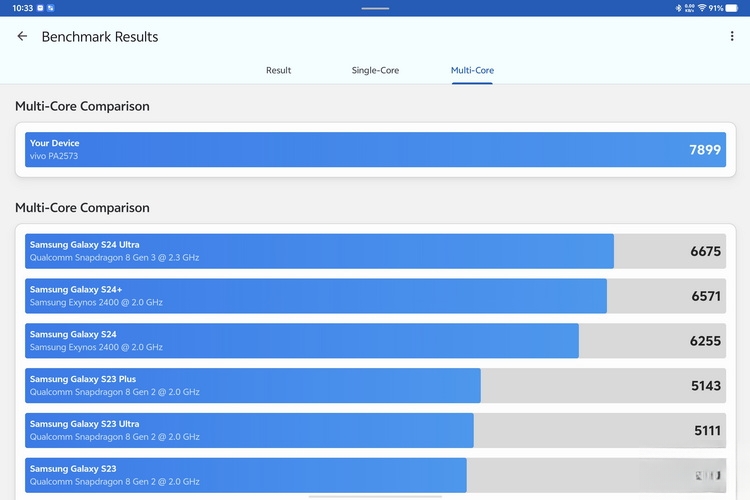750x500 pixels.
Task: Select the Samsung Galaxy S24+ row
Action: (x=375, y=296)
